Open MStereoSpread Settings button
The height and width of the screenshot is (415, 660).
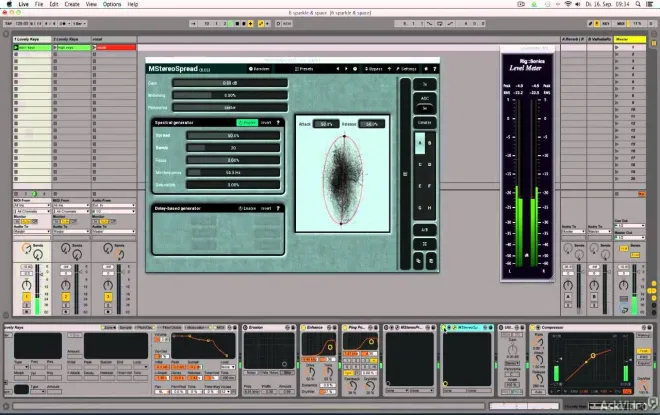pyautogui.click(x=406, y=69)
